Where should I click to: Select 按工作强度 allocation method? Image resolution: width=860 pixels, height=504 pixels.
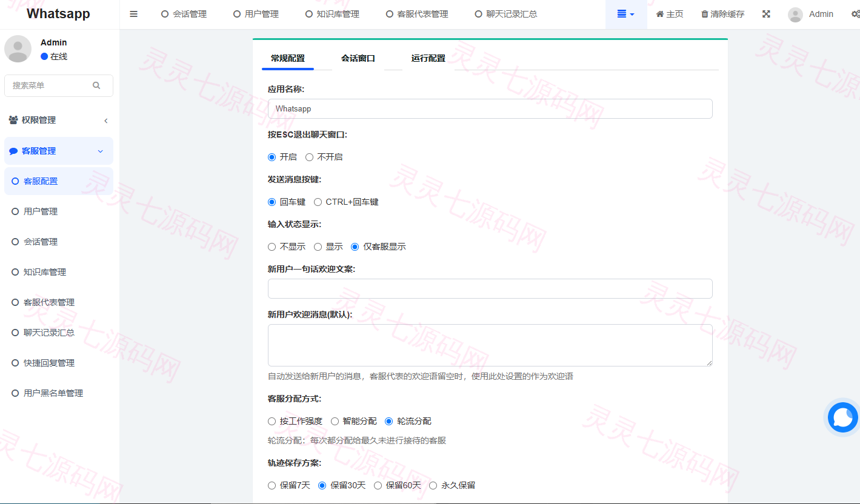[x=272, y=421]
